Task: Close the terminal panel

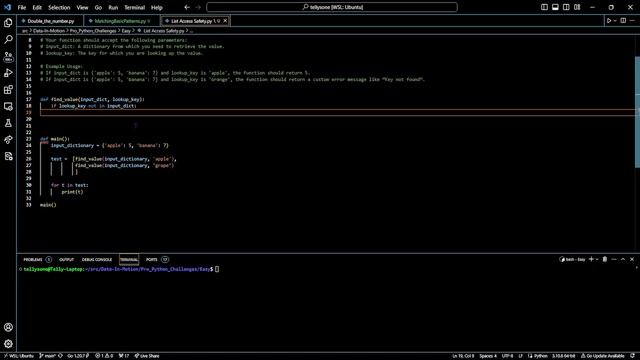Action: click(x=632, y=260)
